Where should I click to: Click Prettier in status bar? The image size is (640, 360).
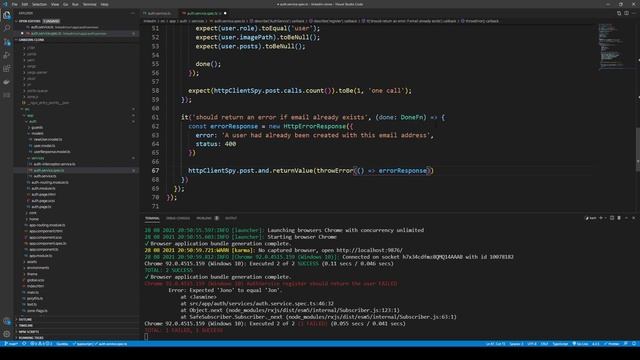611,344
